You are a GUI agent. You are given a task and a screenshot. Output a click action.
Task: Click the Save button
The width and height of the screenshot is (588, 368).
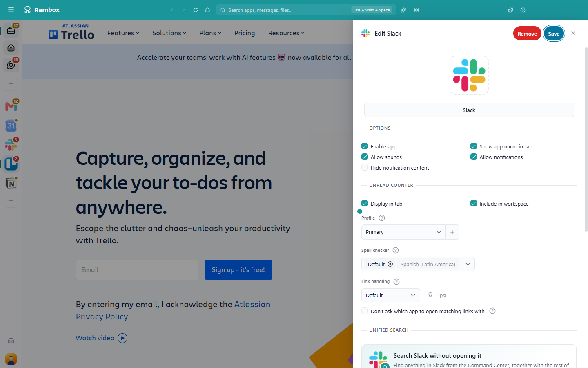554,34
